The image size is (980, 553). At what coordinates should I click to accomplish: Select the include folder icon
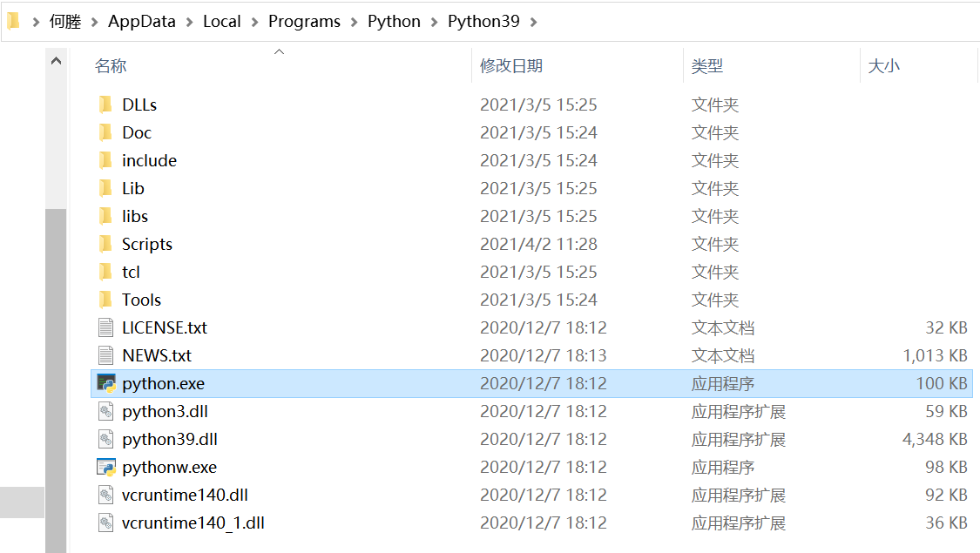point(105,160)
